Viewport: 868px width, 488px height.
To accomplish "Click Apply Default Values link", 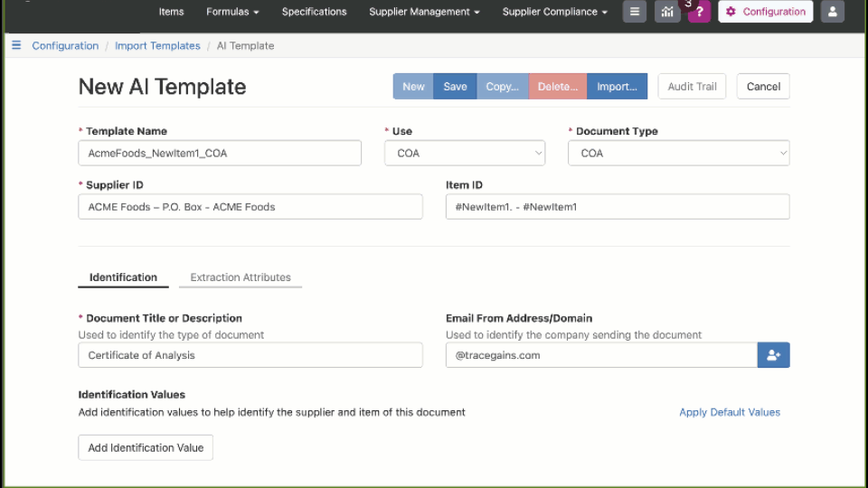I will point(730,412).
